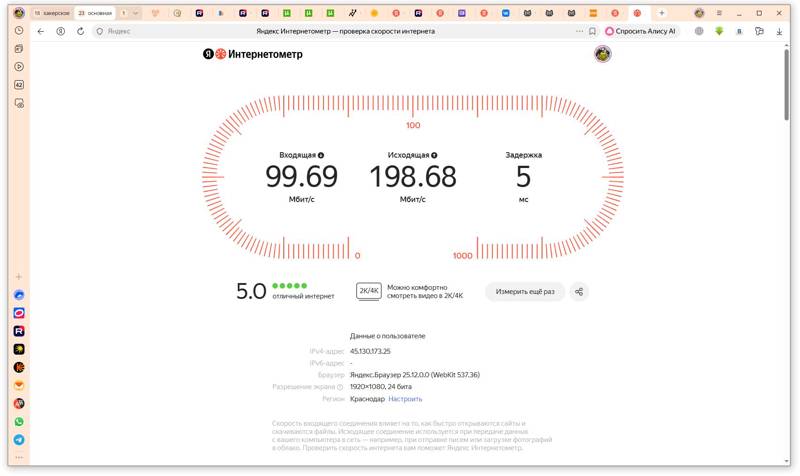The width and height of the screenshot is (800, 476).
Task: Click the bookmark icon in the address bar
Action: pos(593,31)
